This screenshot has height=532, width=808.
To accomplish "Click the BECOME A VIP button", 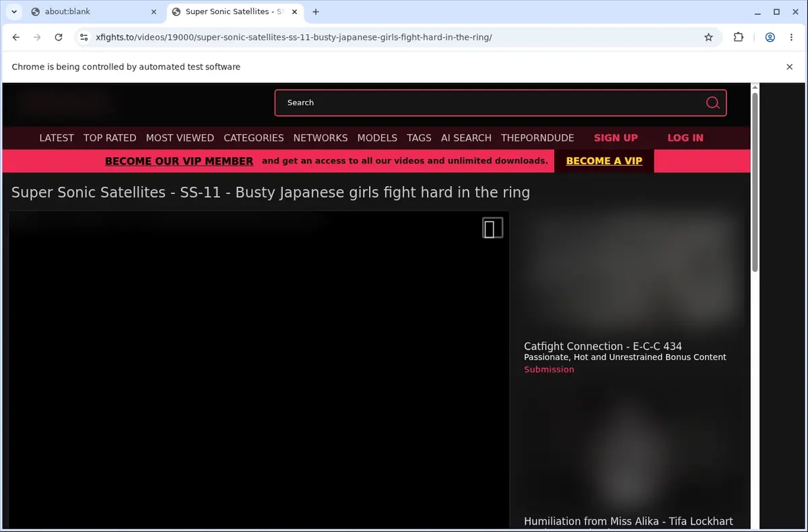I will 604,161.
